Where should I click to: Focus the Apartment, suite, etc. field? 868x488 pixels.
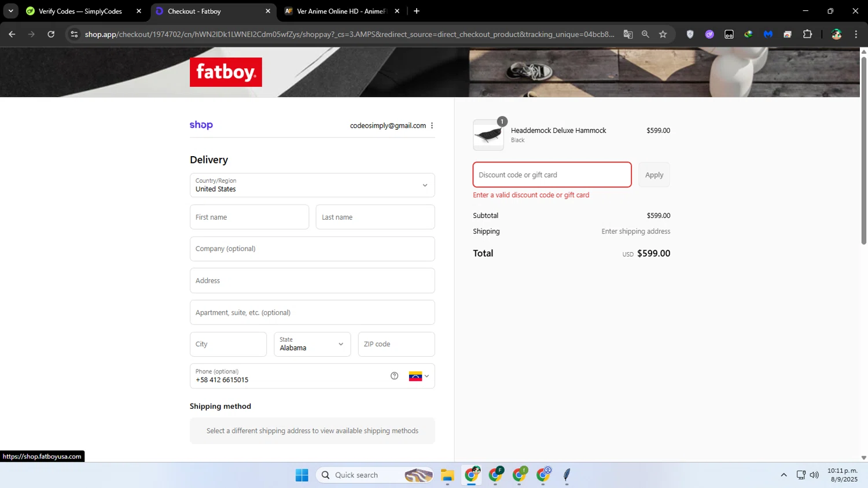[x=312, y=312]
